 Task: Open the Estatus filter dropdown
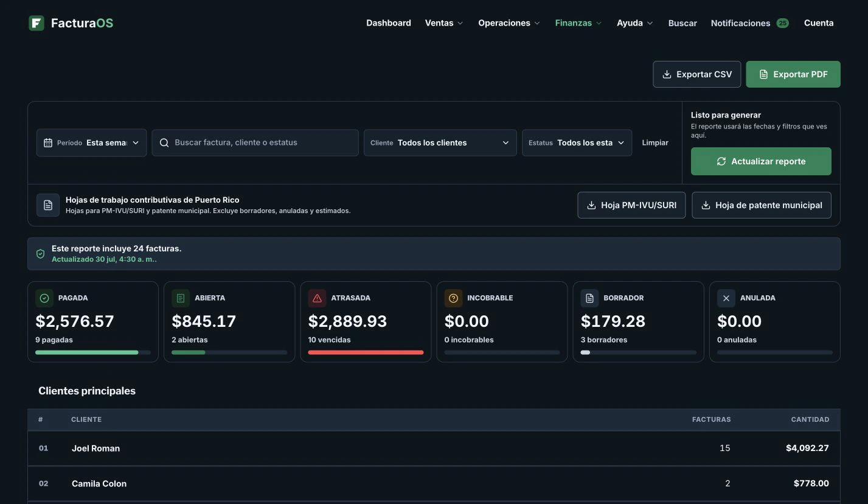pyautogui.click(x=577, y=142)
